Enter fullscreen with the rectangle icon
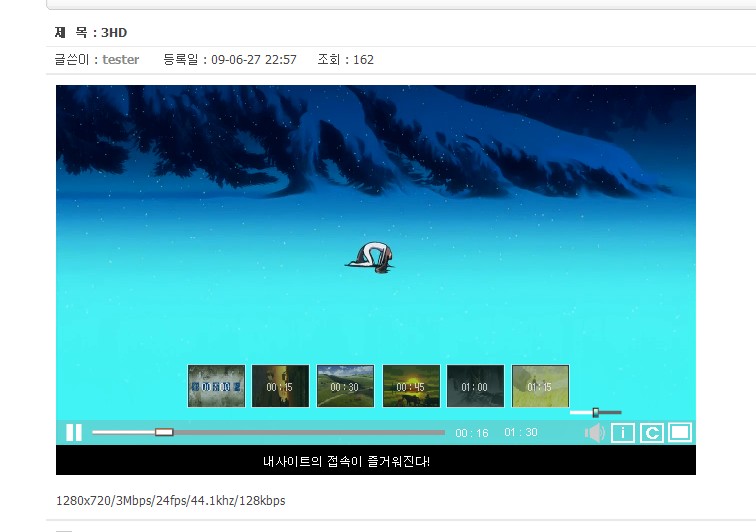The image size is (756, 532). click(680, 432)
